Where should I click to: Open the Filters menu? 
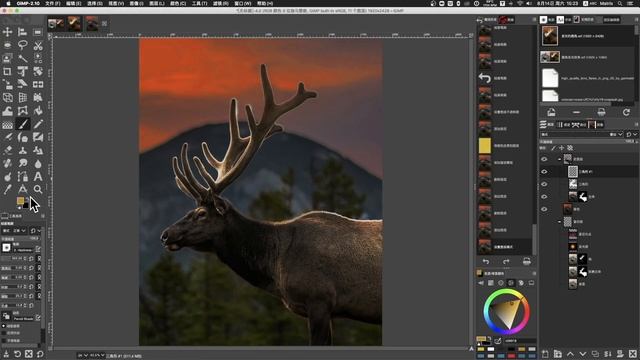pos(220,3)
